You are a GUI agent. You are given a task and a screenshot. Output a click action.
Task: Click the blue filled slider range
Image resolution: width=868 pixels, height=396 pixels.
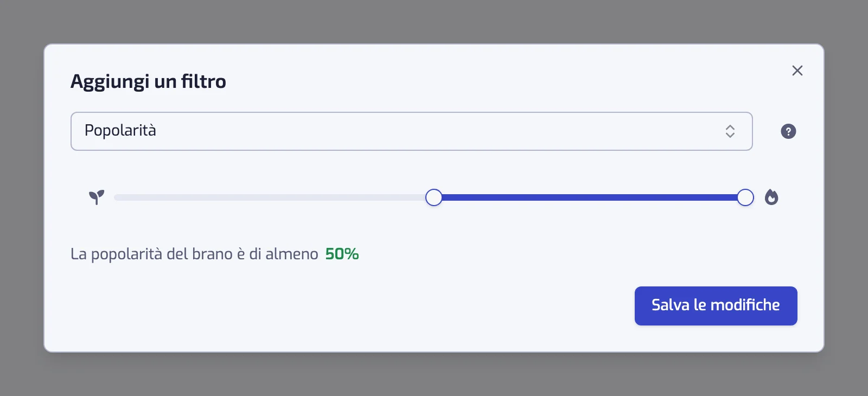(590, 197)
